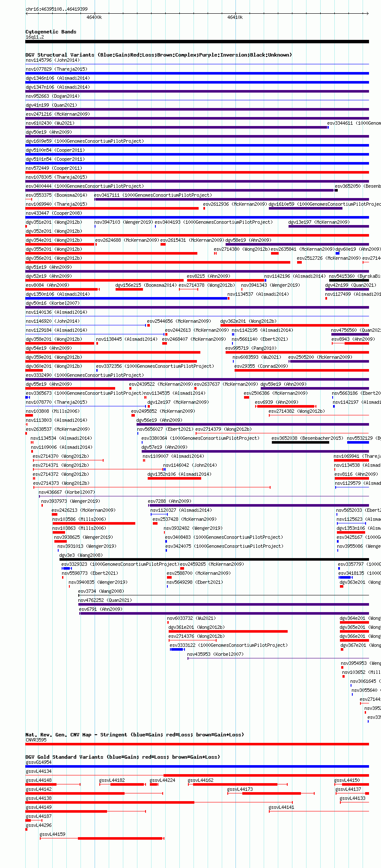Select esv3417111 (1000GenomesConsortiumPilotProject) variant
This screenshot has height=868, width=381.
click(x=153, y=195)
